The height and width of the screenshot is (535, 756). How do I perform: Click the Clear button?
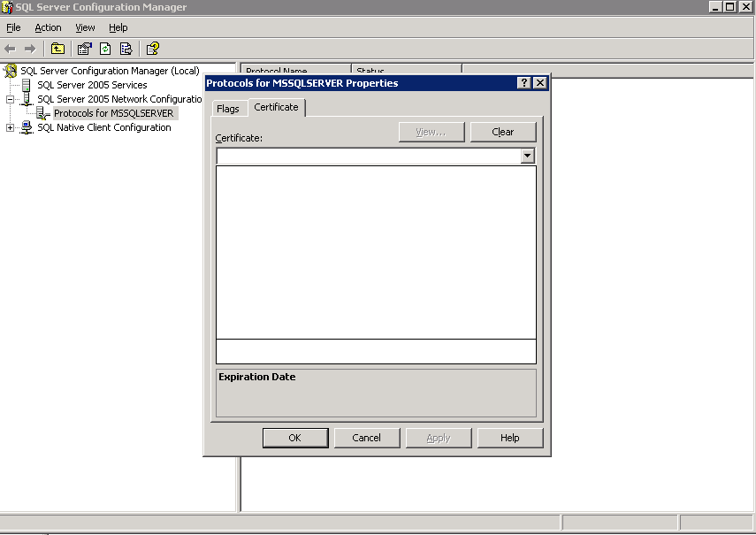click(x=503, y=131)
